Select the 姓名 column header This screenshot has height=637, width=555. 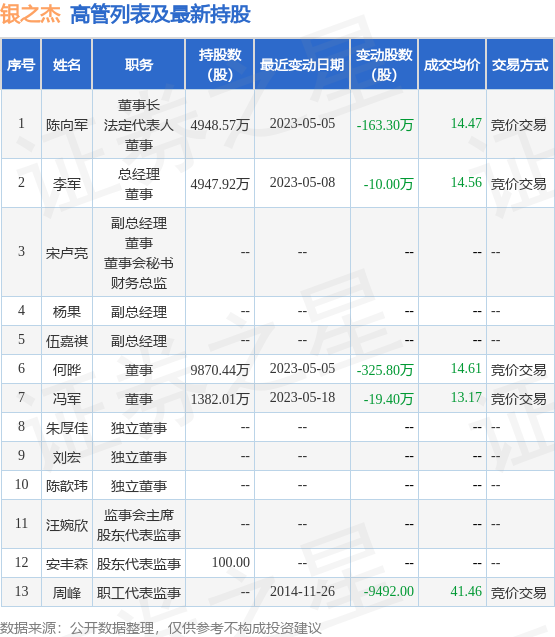(67, 65)
